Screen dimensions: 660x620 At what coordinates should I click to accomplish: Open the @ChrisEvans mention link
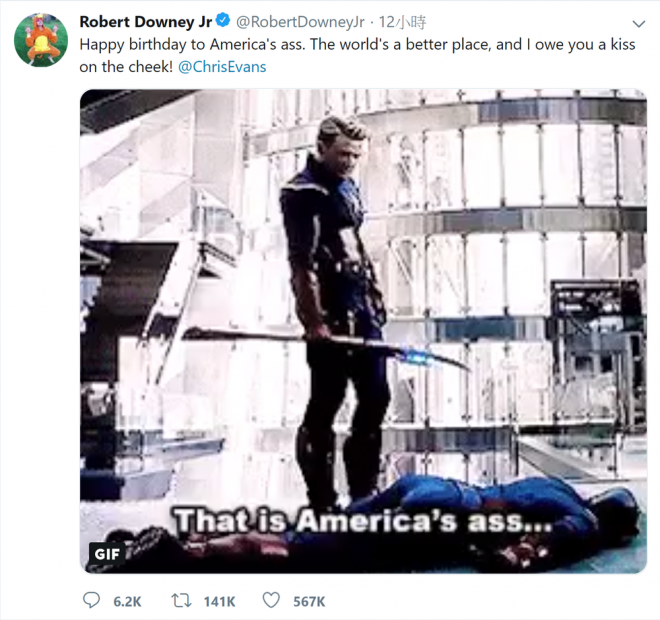222,67
